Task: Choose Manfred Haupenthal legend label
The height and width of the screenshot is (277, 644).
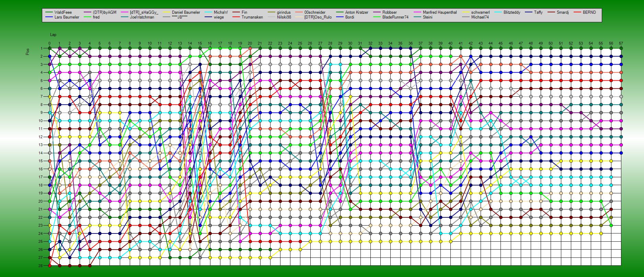Action: 440,12
